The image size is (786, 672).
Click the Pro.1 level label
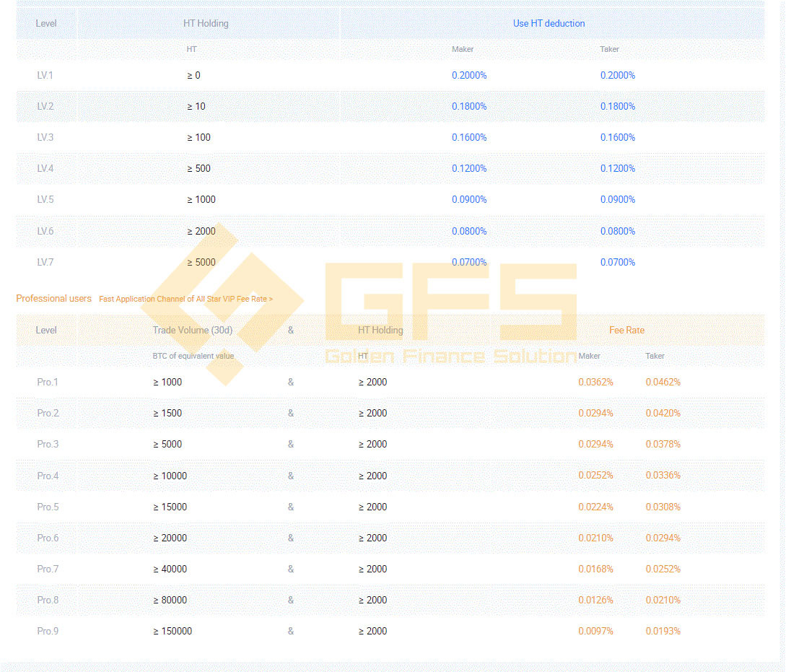click(x=48, y=382)
